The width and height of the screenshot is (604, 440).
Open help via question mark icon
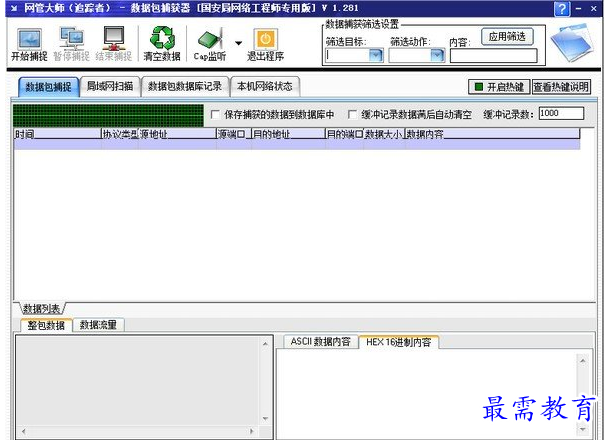(562, 8)
